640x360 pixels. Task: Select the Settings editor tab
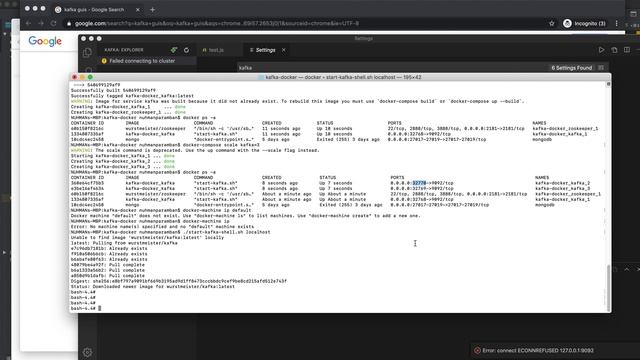click(265, 50)
